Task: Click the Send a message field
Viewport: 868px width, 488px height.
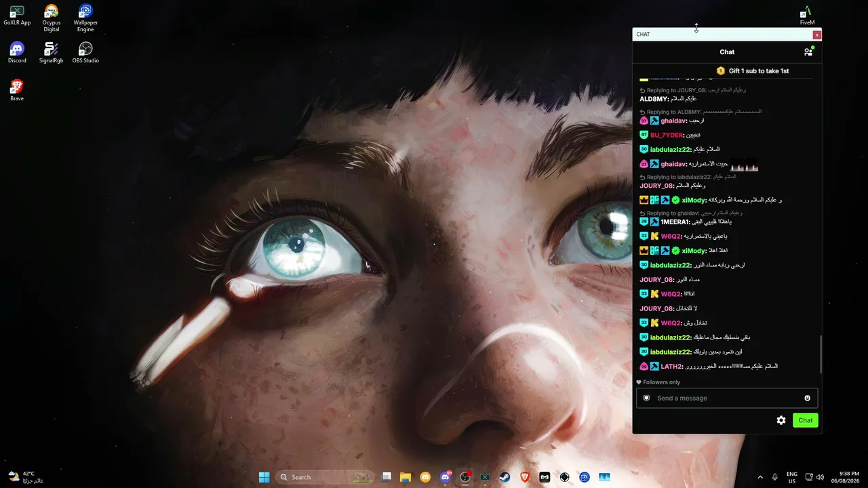Action: (x=727, y=398)
